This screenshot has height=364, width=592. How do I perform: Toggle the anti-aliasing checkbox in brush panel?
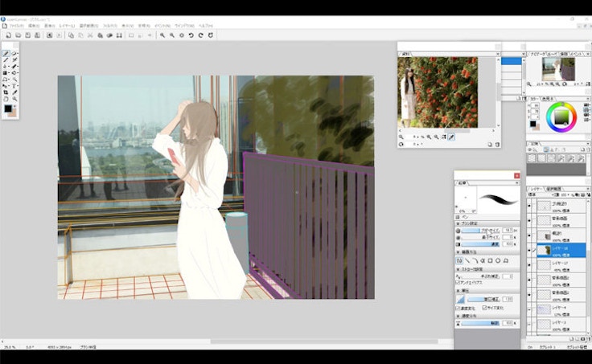tap(458, 283)
